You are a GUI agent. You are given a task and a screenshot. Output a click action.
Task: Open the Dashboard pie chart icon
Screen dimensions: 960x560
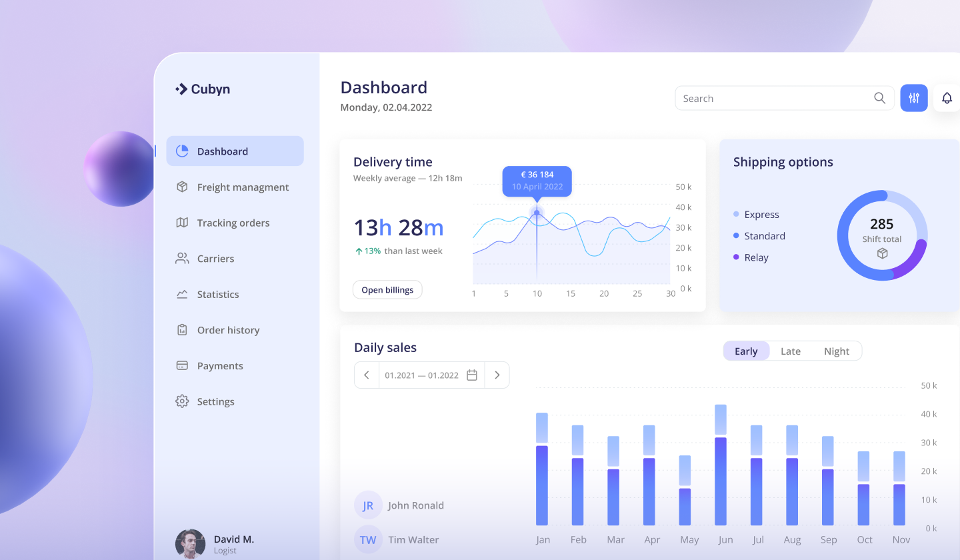pos(182,151)
